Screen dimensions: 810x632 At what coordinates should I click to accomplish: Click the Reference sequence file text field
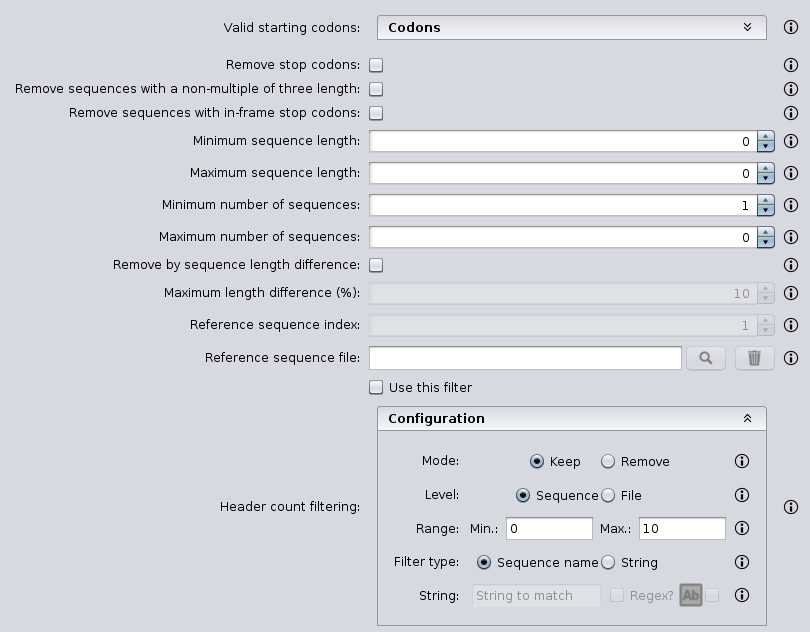click(525, 358)
